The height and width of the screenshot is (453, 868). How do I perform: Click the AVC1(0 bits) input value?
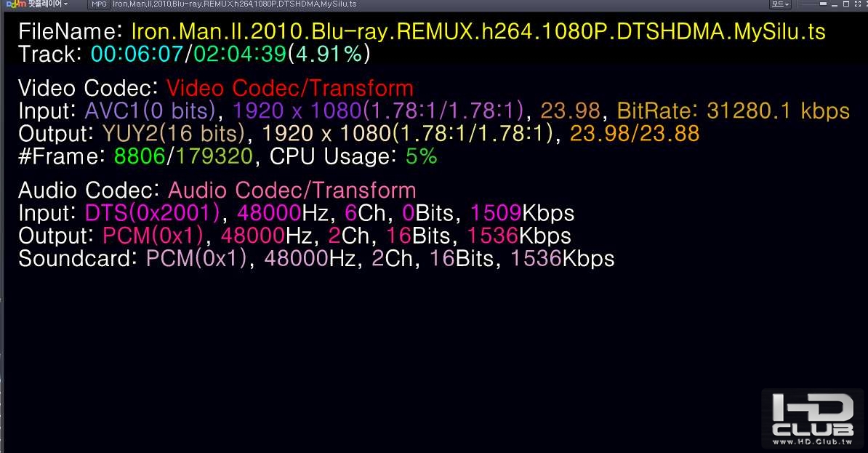click(150, 111)
